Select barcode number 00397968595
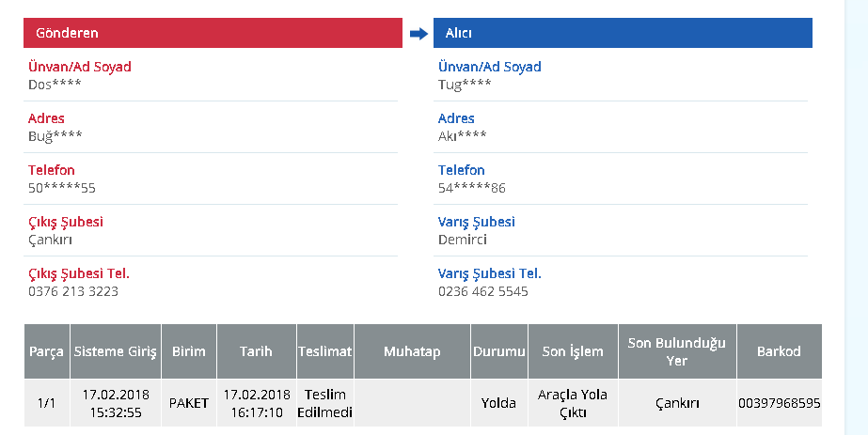This screenshot has width=868, height=435. tap(779, 403)
